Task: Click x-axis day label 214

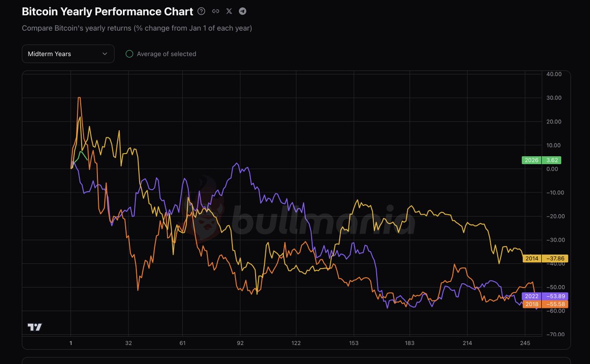Action: coord(467,343)
